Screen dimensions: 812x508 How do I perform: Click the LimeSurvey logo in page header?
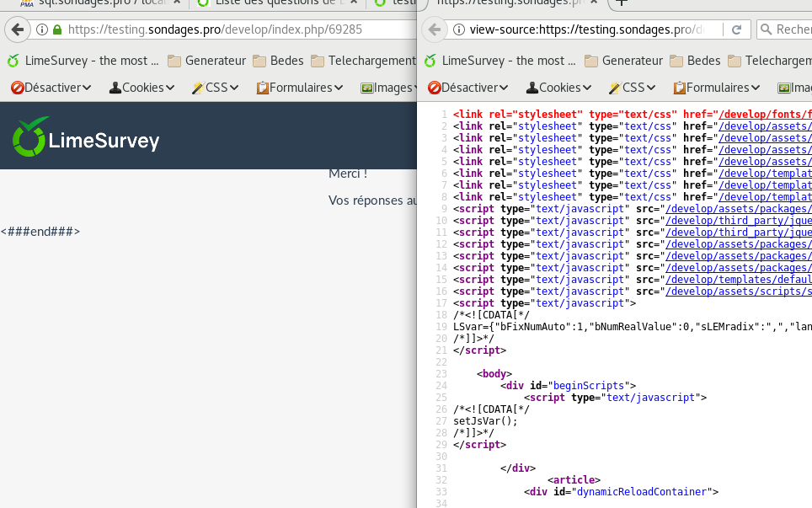tap(86, 138)
